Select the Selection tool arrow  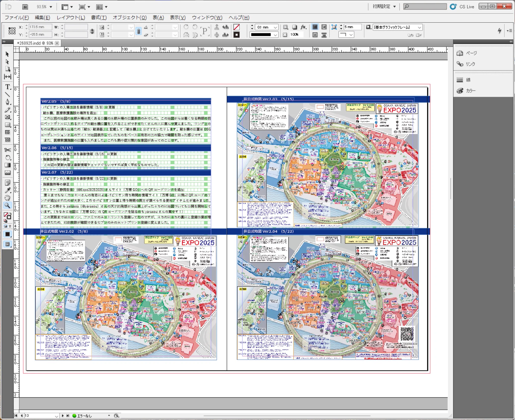click(x=7, y=54)
